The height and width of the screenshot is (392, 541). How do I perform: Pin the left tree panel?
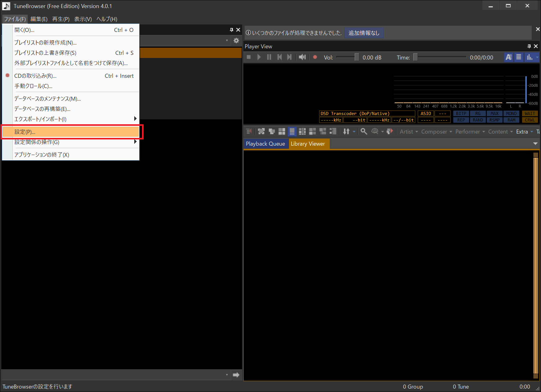[232, 30]
